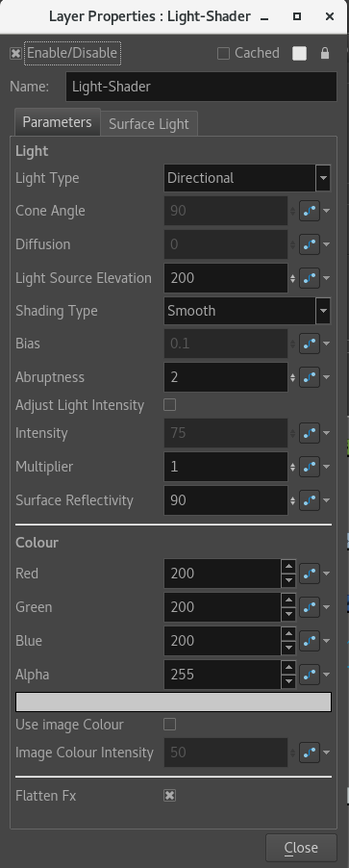Screen dimensions: 349x868
Task: Expand the arrow menu next to Blue function icon
Action: [x=326, y=641]
